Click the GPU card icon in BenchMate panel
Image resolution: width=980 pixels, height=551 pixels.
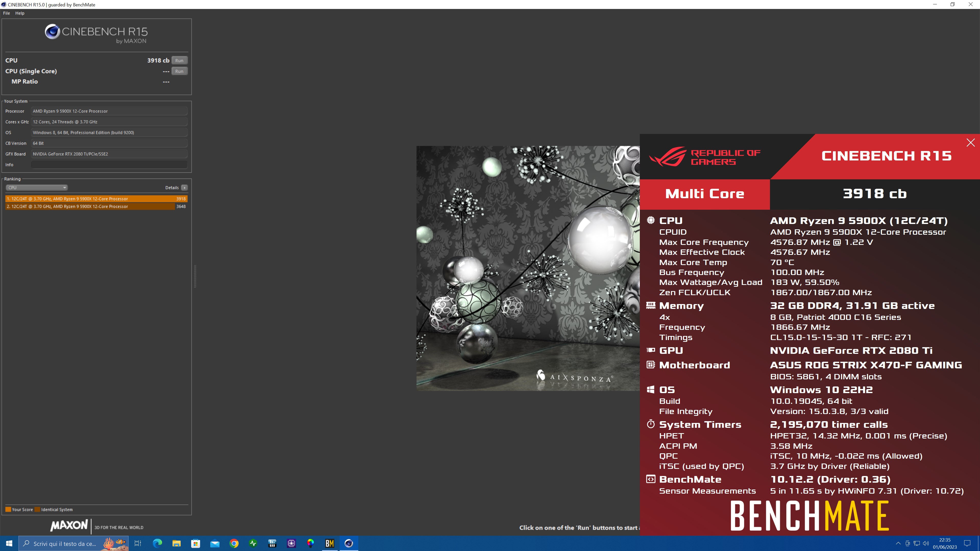(651, 350)
